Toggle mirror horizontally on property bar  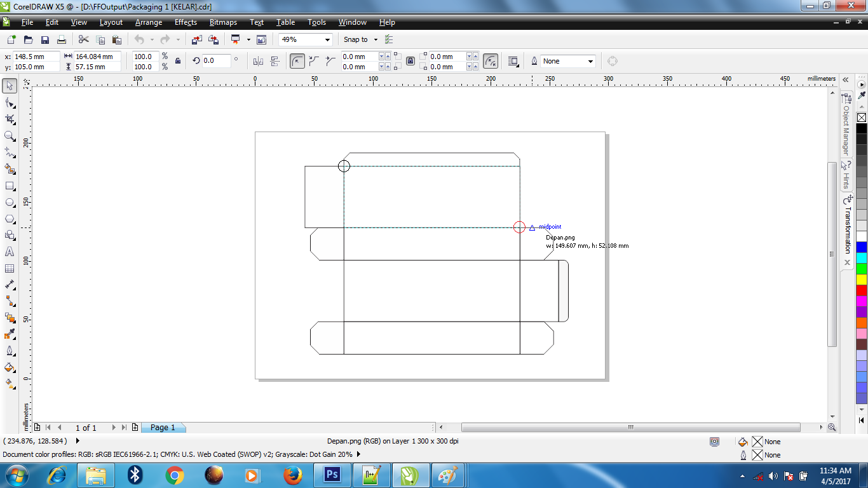tap(258, 60)
